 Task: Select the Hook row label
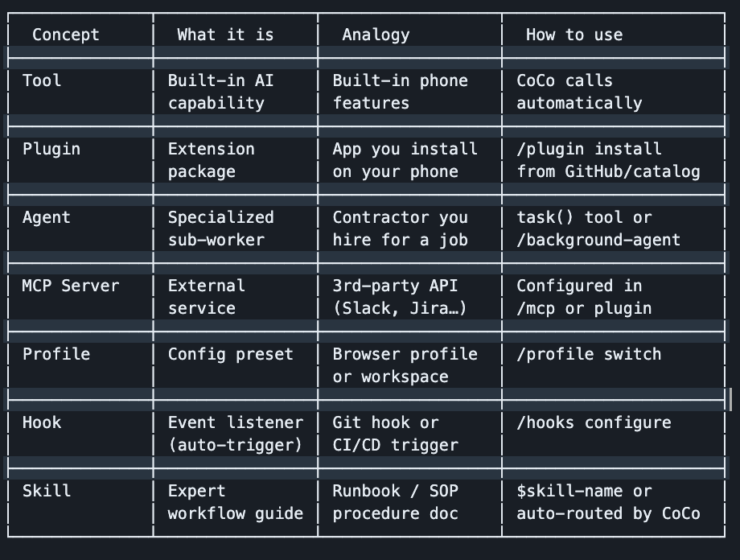click(42, 422)
